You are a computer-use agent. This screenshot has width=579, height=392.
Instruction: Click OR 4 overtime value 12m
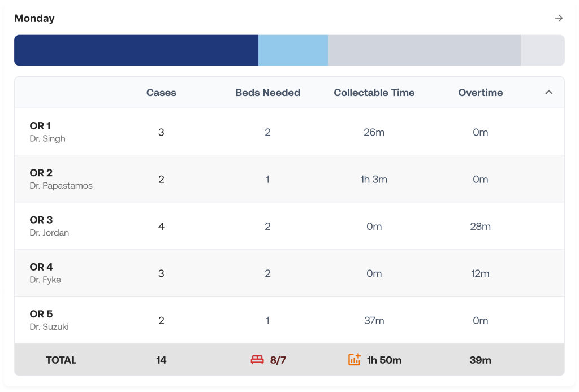click(481, 273)
